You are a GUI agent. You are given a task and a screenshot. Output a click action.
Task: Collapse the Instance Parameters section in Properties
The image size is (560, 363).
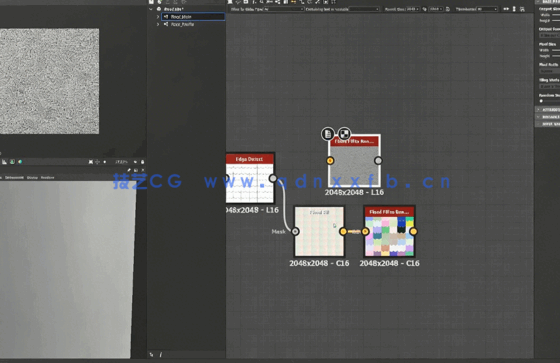(548, 117)
